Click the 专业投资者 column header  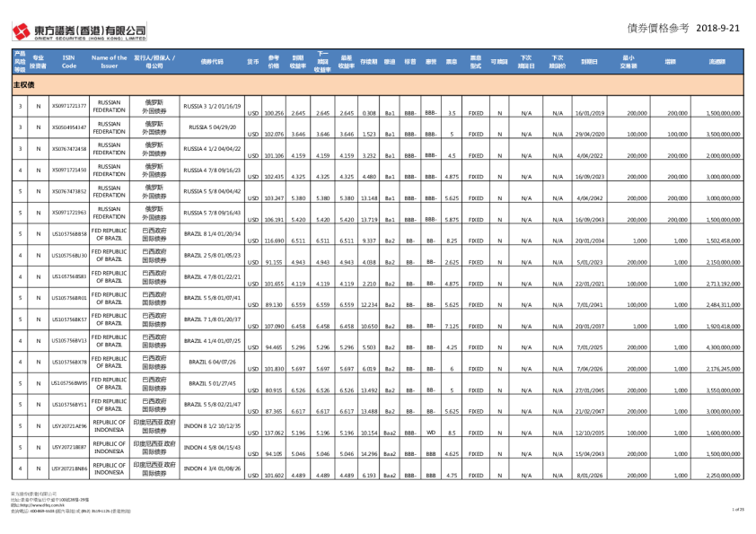click(38, 62)
